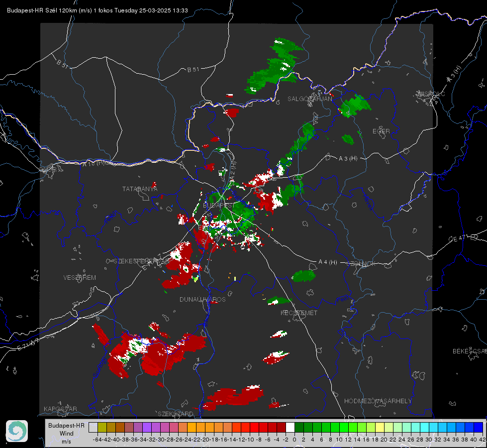Select the SZÉKESFEHÉRVÁR label
487x448 pixels.
point(141,261)
